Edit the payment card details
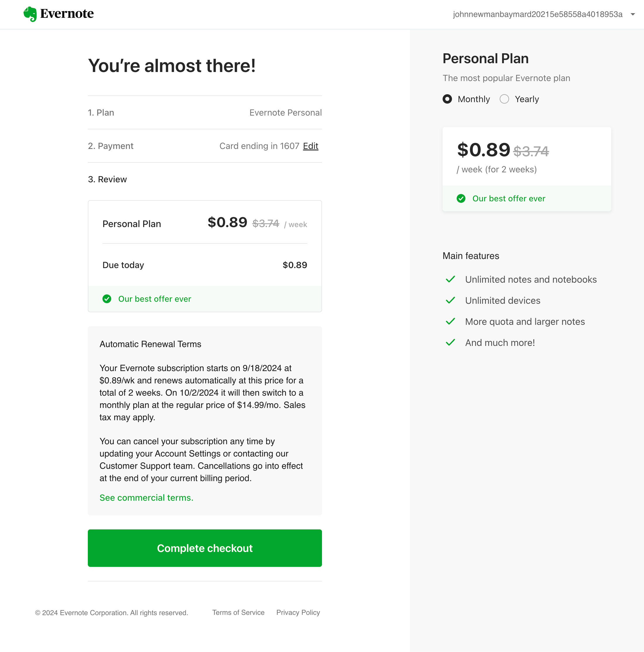The width and height of the screenshot is (644, 652). pyautogui.click(x=311, y=146)
